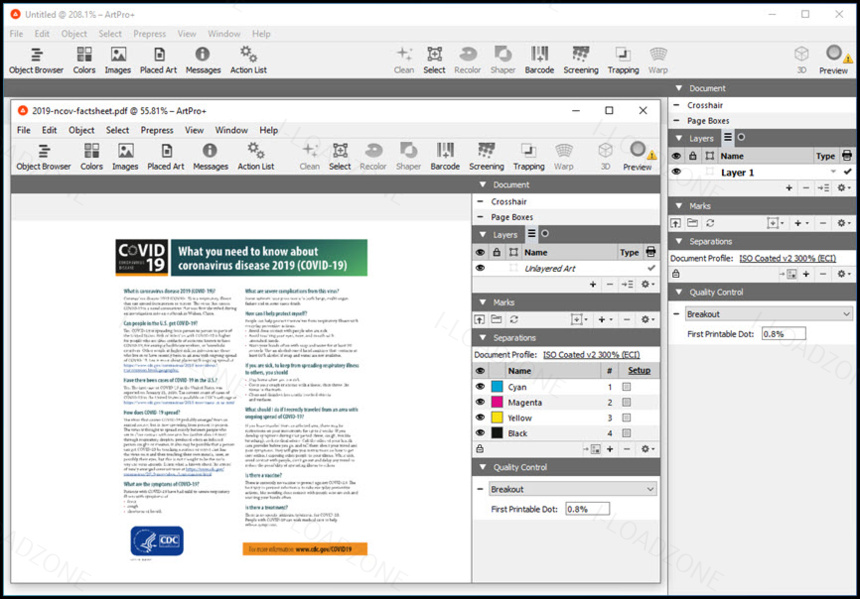Collapse Document section in the factsheet window
The image size is (860, 599).
click(x=483, y=185)
